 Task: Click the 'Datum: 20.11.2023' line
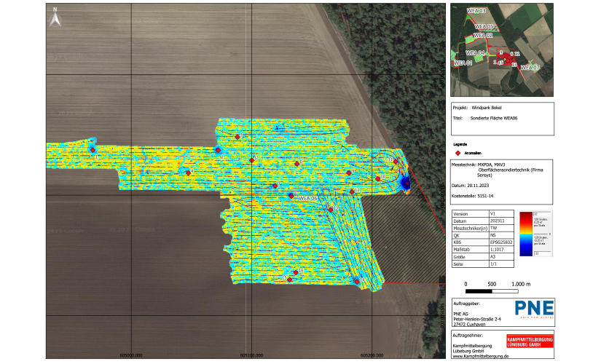[470, 186]
